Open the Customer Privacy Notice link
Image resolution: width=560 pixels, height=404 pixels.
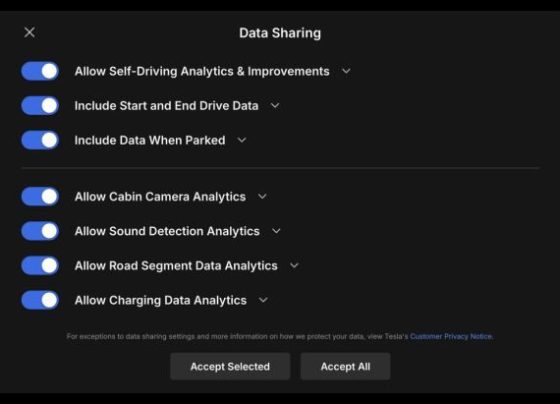point(451,336)
